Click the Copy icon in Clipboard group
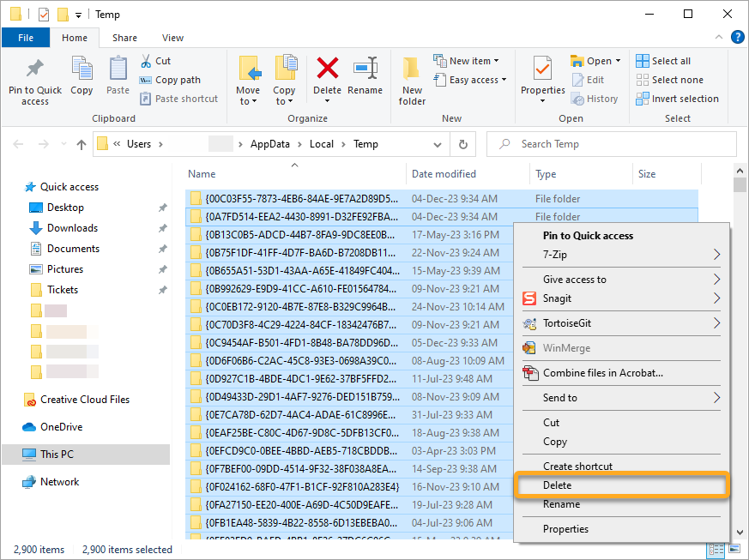The image size is (749, 560). point(82,75)
